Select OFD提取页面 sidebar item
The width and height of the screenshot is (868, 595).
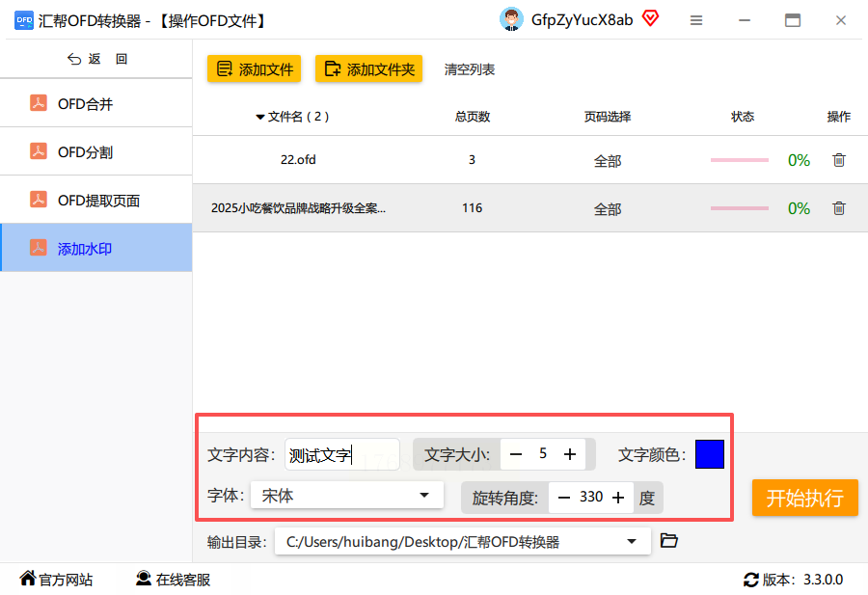click(x=96, y=200)
